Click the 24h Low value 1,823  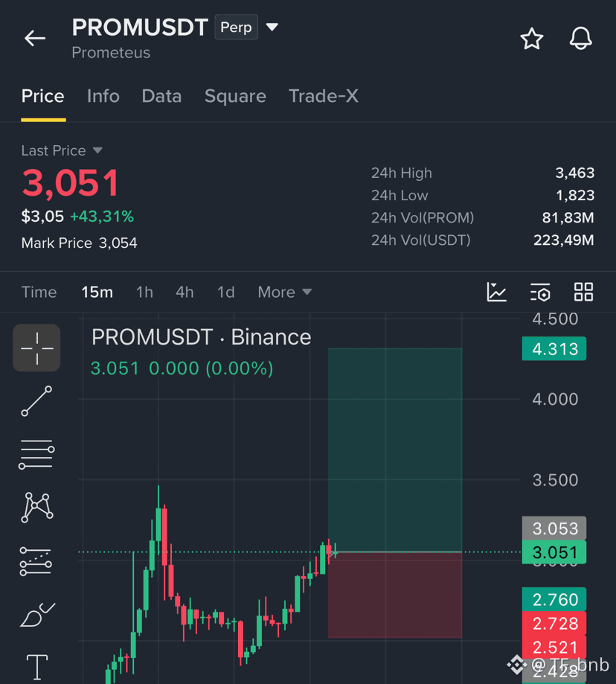click(575, 195)
